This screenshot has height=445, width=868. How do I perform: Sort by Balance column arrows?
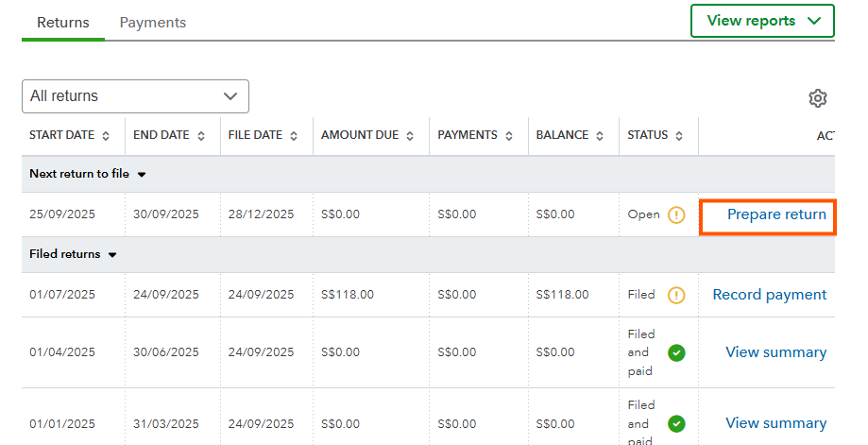599,136
